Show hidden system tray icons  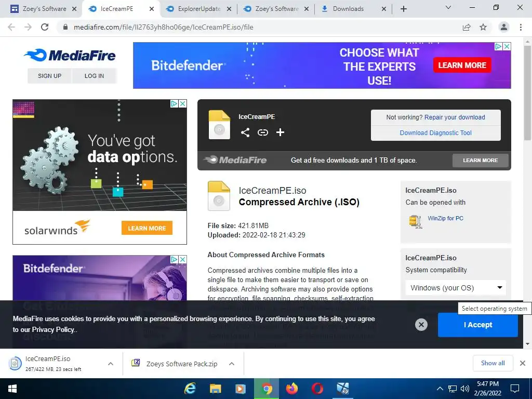coord(440,389)
